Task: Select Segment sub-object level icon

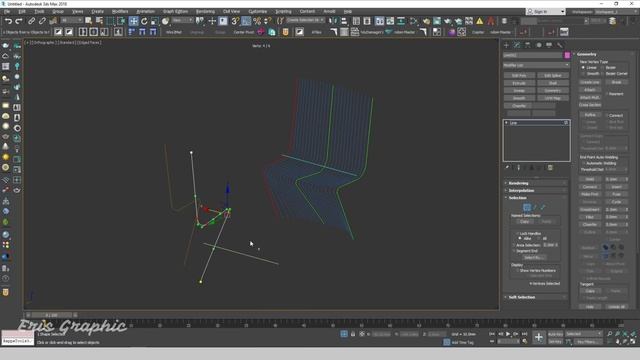Action: [x=535, y=207]
